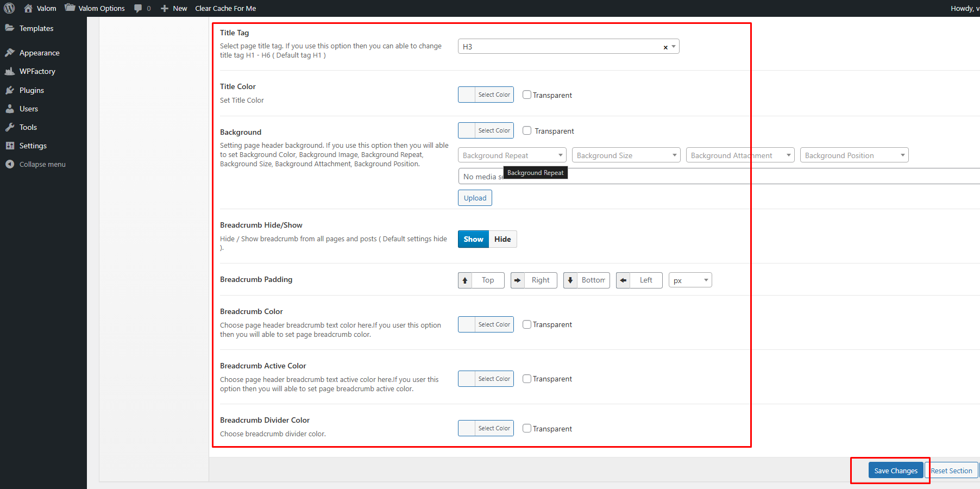Click the Collapse menu arrow icon

tap(10, 164)
